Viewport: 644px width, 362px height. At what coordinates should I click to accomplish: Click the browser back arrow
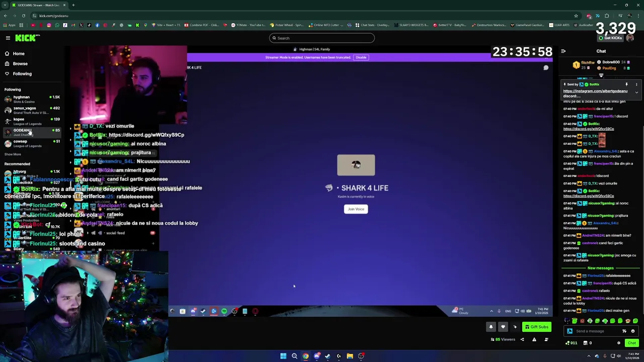pyautogui.click(x=5, y=16)
